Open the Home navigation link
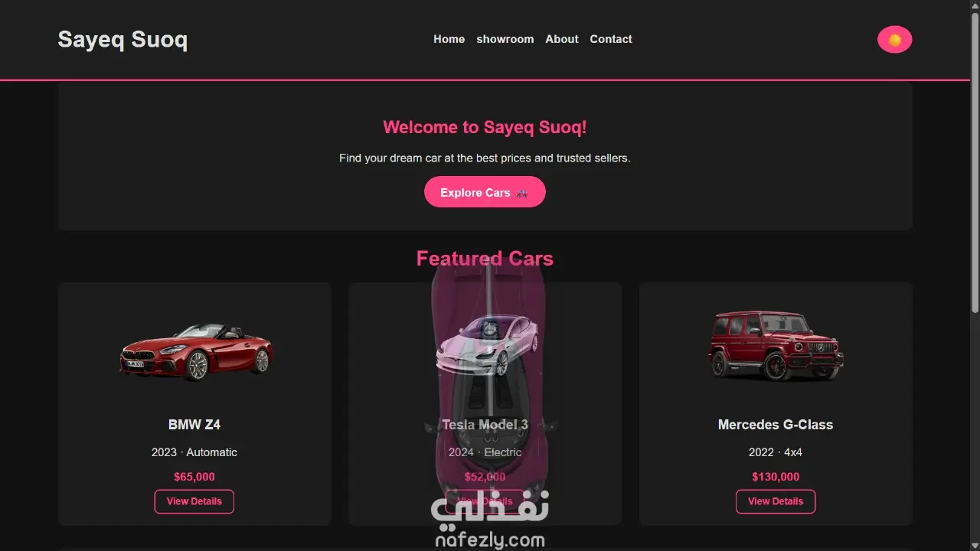Viewport: 980px width, 551px height. click(x=449, y=39)
